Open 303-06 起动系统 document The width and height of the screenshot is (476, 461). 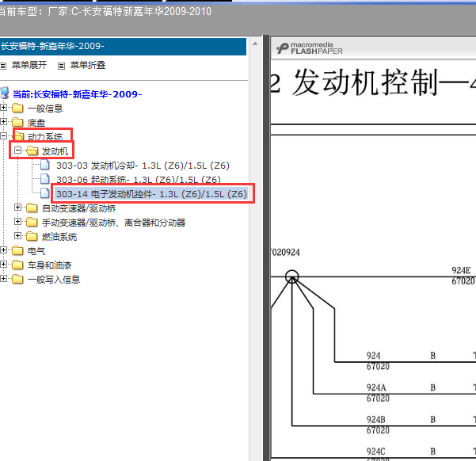click(139, 180)
